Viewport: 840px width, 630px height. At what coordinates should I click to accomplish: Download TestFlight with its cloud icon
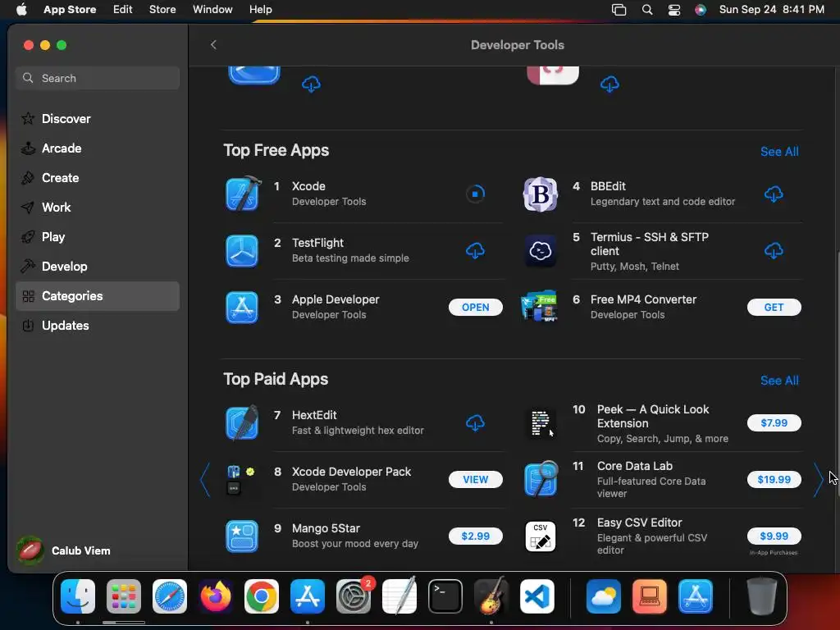click(475, 250)
